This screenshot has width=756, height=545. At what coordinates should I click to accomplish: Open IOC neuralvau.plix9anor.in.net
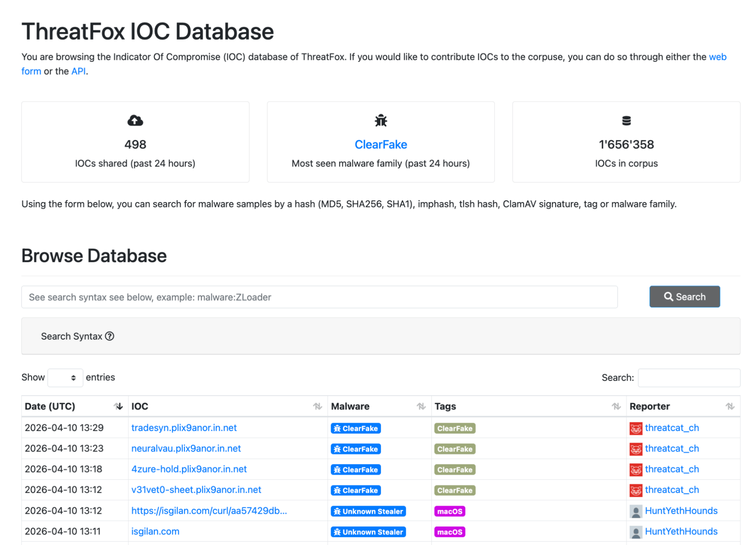186,448
